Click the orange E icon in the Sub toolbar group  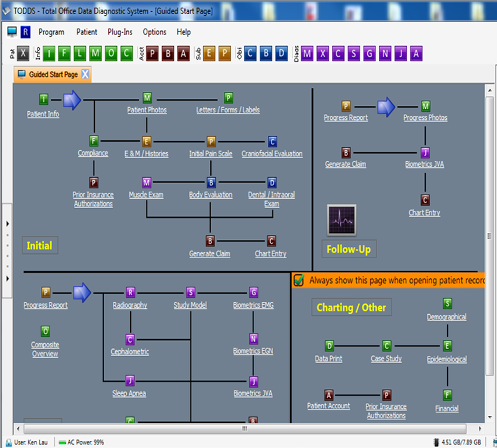pyautogui.click(x=209, y=53)
